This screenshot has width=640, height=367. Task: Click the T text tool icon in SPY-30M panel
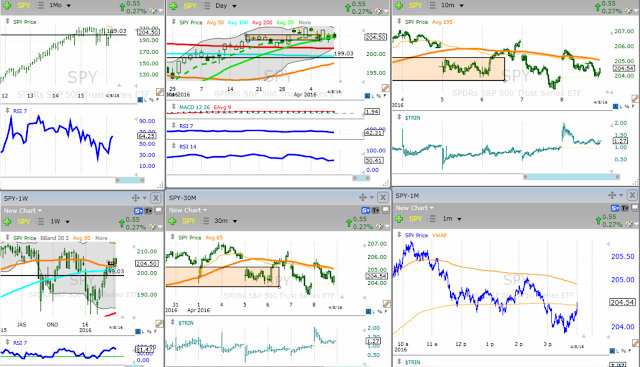coord(376,210)
